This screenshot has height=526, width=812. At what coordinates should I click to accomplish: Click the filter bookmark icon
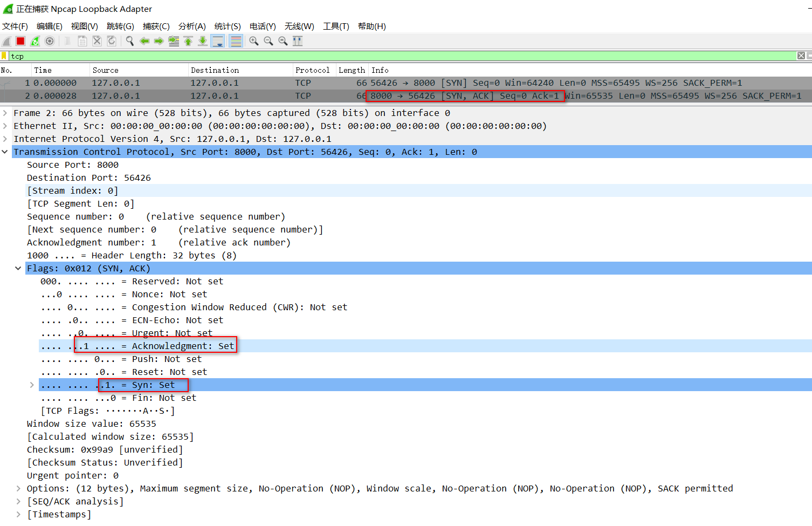tap(4, 56)
